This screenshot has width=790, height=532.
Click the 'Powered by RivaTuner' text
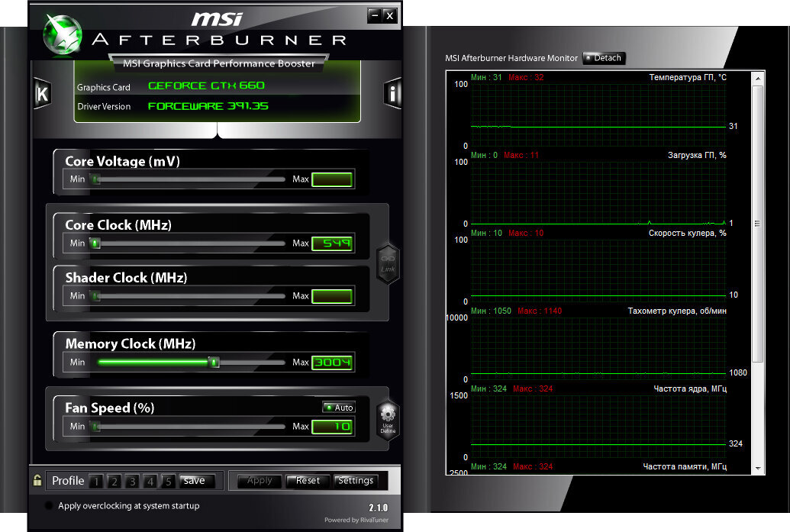pyautogui.click(x=356, y=520)
